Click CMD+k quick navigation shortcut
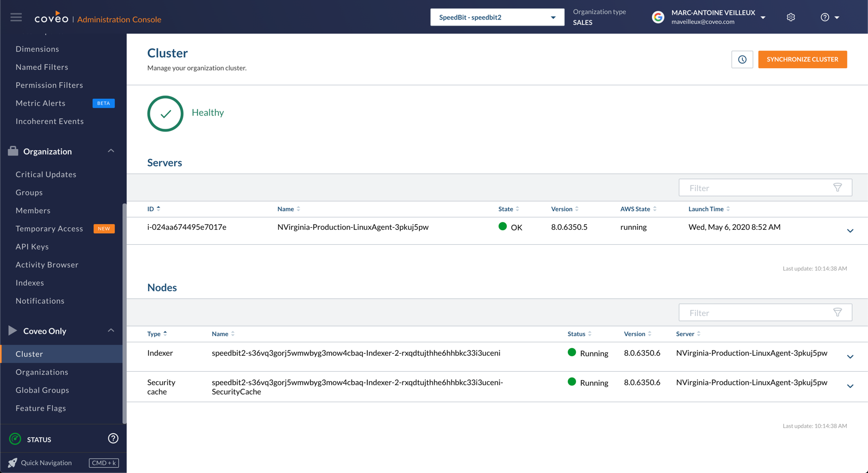Image resolution: width=868 pixels, height=473 pixels. 104,463
